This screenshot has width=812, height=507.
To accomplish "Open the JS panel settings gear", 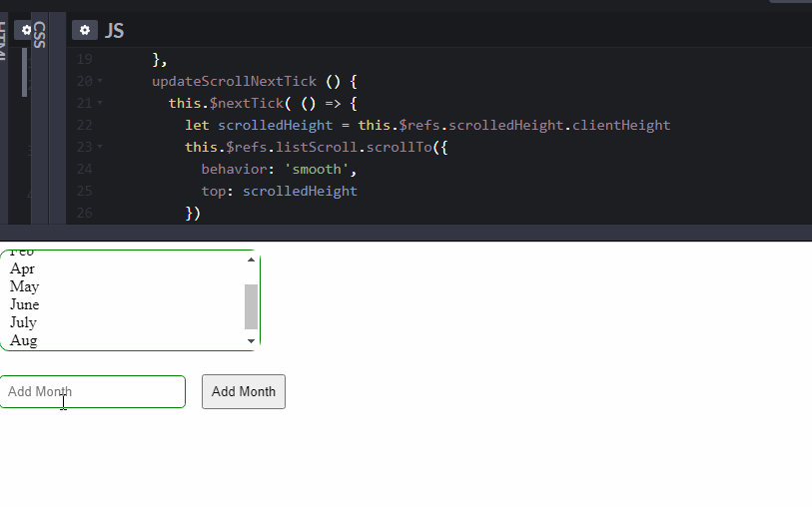I will click(85, 30).
